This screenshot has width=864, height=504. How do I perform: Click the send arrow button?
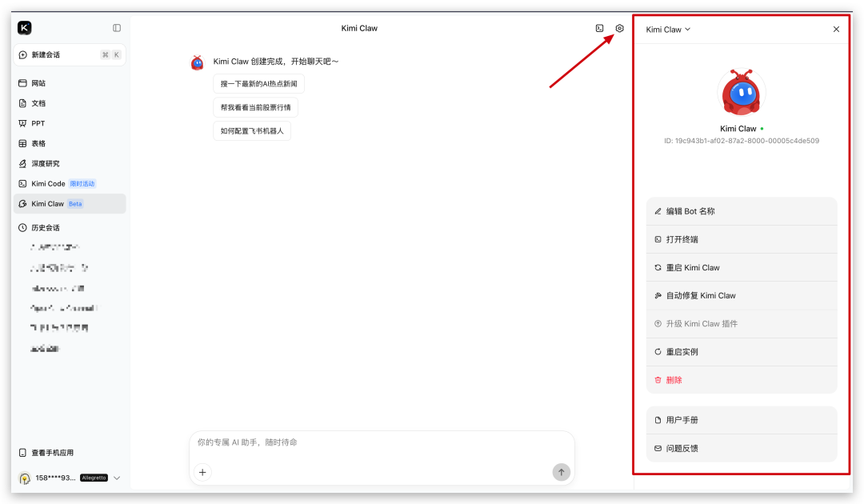[x=561, y=472]
